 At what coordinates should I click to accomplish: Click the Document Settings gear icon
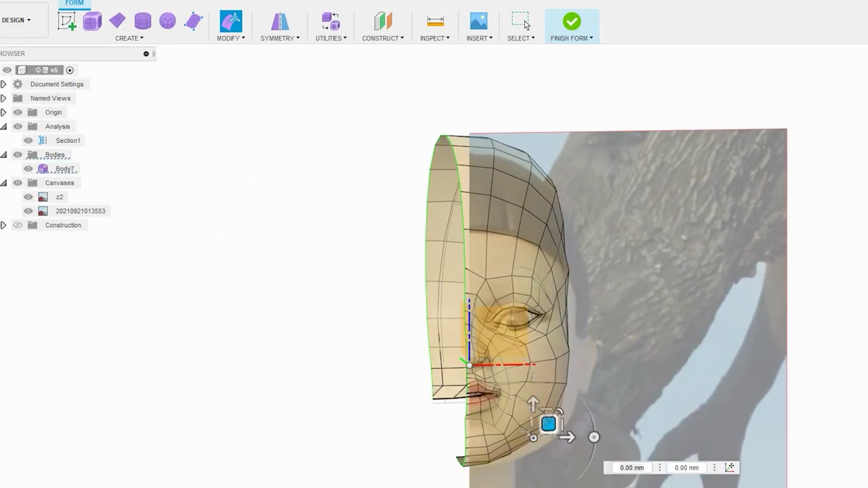pyautogui.click(x=18, y=84)
